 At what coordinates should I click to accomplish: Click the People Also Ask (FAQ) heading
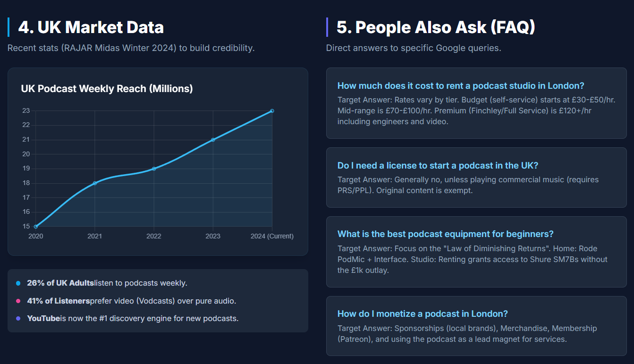(x=436, y=27)
